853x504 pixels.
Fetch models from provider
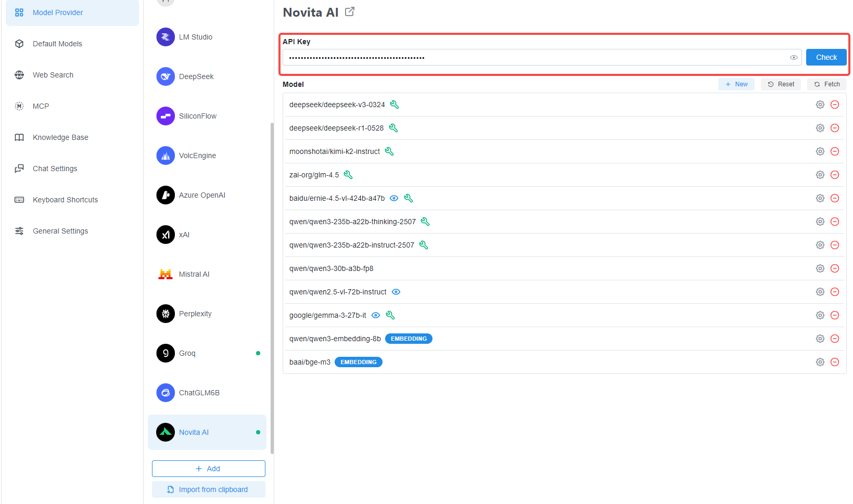tap(826, 84)
